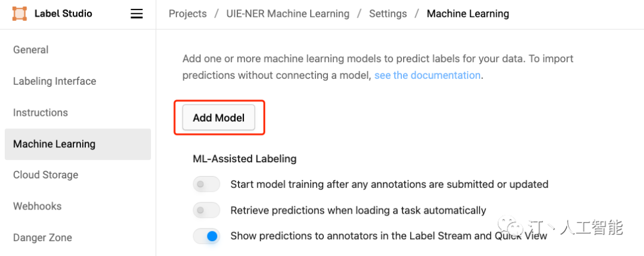The image size is (644, 256).
Task: Switch to Labeling Interface settings
Action: (54, 81)
